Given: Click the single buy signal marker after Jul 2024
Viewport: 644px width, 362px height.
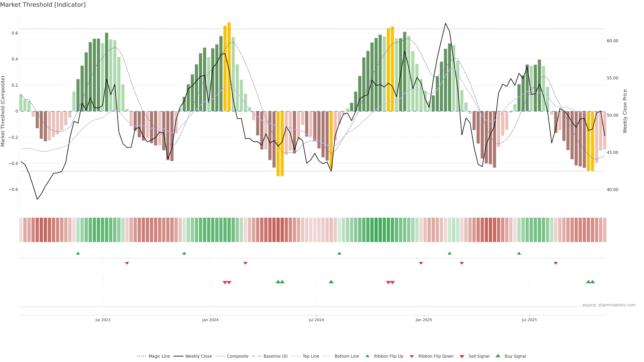Looking at the screenshot, I should pyautogui.click(x=331, y=282).
